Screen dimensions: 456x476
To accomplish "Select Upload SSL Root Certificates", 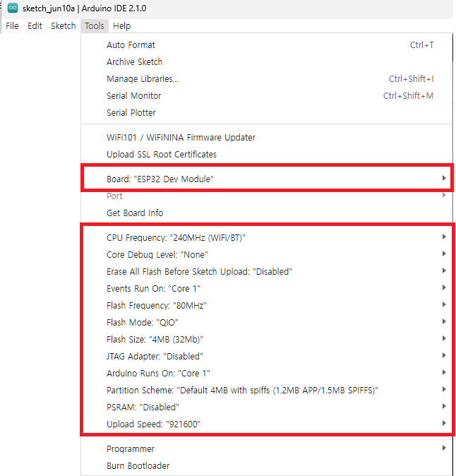I will point(266,155).
